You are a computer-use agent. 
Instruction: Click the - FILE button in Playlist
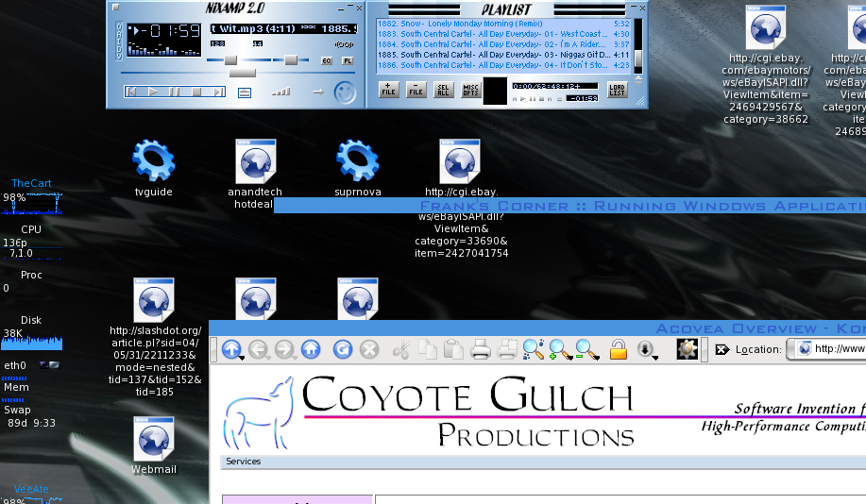(x=416, y=90)
